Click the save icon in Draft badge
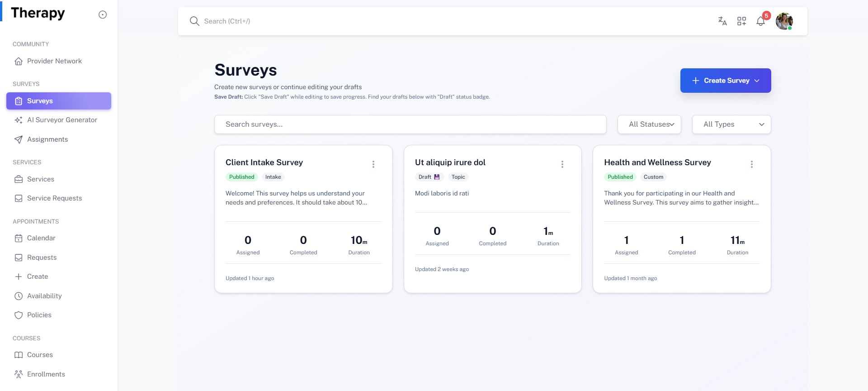 click(x=437, y=177)
